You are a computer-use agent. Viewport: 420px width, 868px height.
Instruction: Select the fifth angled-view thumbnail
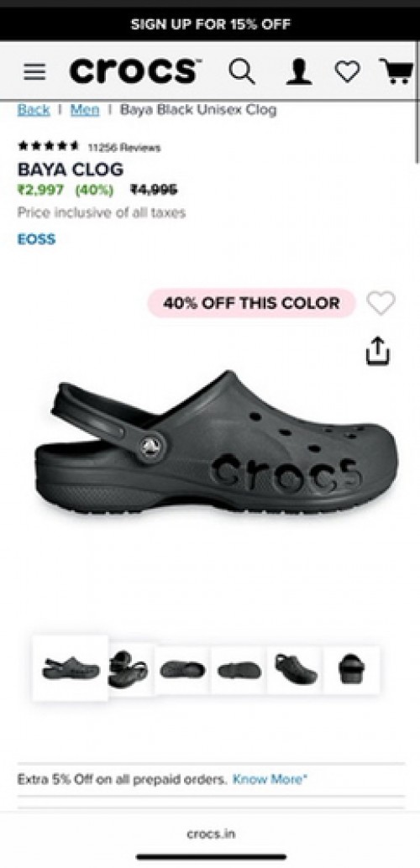296,670
